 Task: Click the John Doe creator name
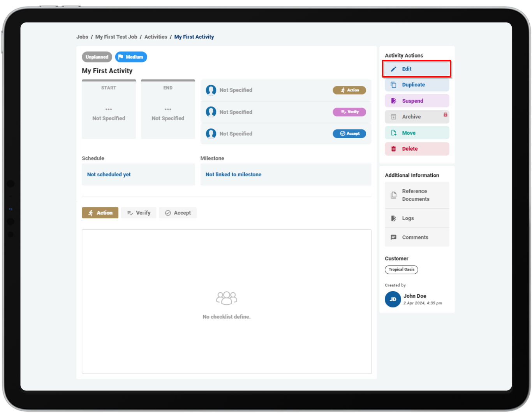coord(415,296)
